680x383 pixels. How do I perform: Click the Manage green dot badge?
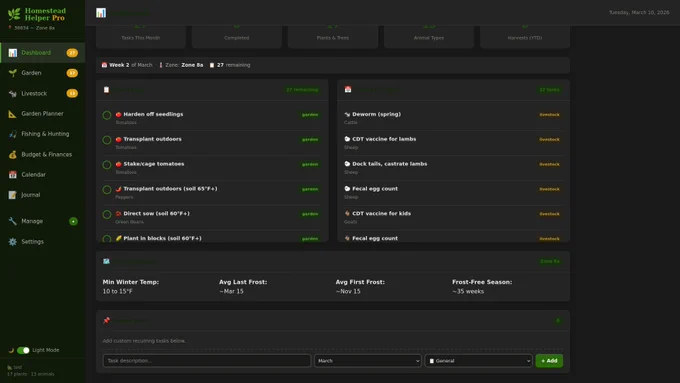coord(73,222)
